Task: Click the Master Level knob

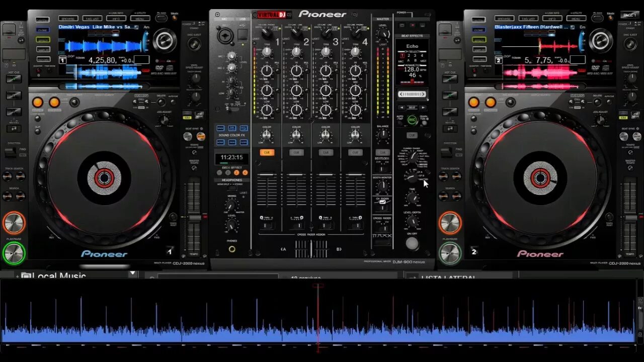Action: (x=383, y=35)
